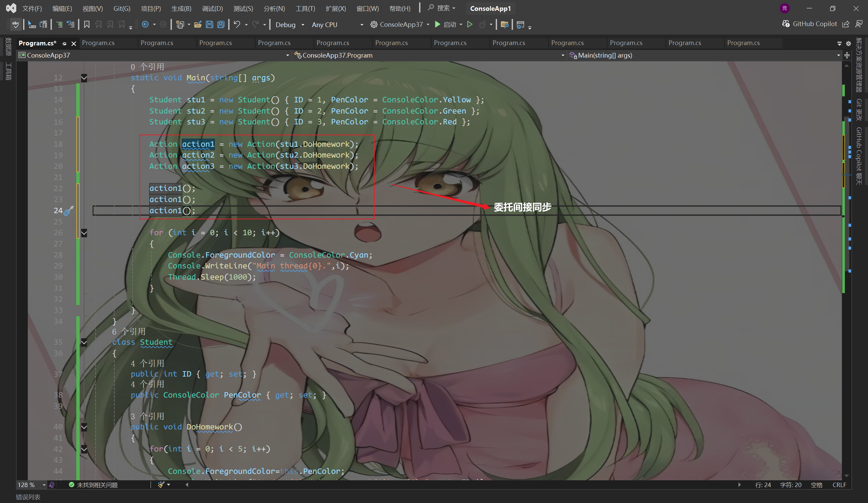Click the 启动 start debugging button

point(446,24)
